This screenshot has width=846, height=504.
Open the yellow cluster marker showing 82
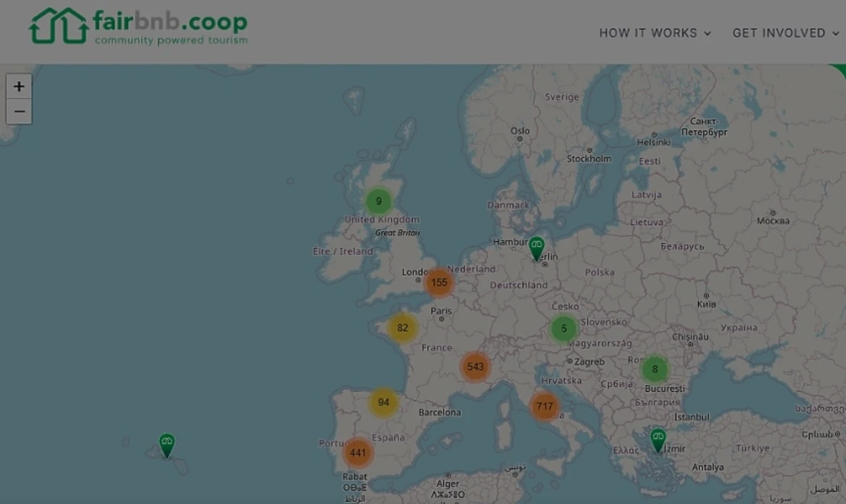click(x=403, y=328)
